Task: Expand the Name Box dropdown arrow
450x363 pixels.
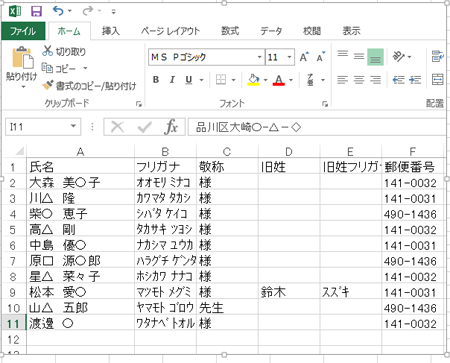Action: point(73,127)
